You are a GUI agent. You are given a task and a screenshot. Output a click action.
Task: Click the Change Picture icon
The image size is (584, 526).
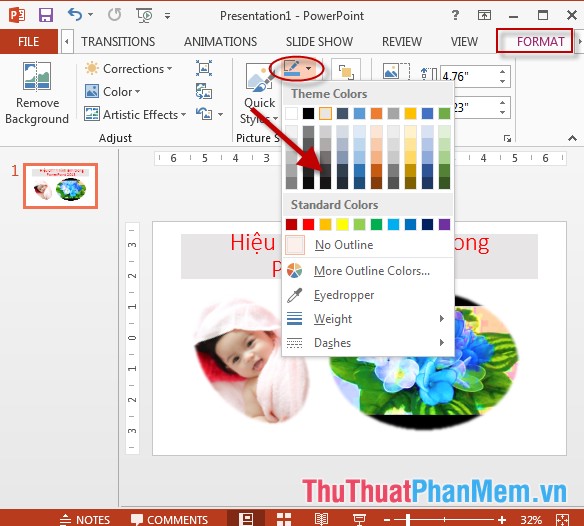click(x=204, y=91)
